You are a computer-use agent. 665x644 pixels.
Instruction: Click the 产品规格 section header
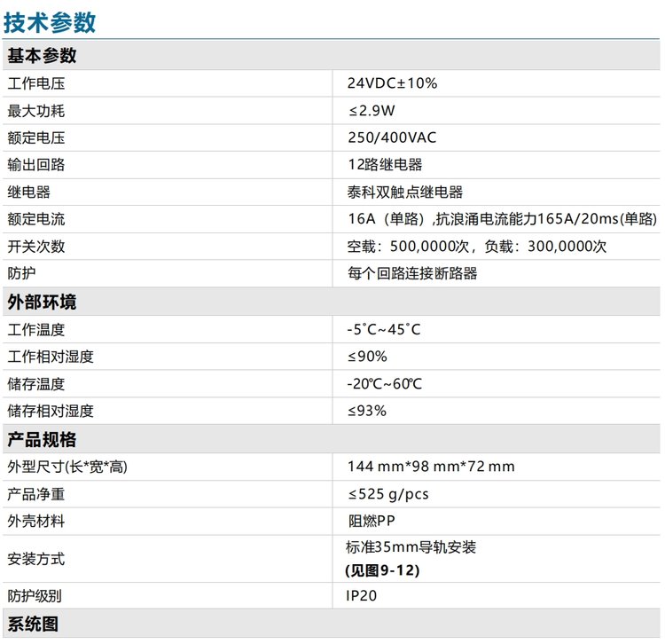[x=42, y=439]
